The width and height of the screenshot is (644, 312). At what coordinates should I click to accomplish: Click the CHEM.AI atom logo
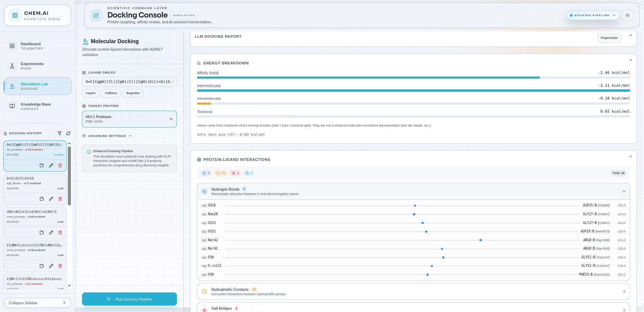pos(15,16)
